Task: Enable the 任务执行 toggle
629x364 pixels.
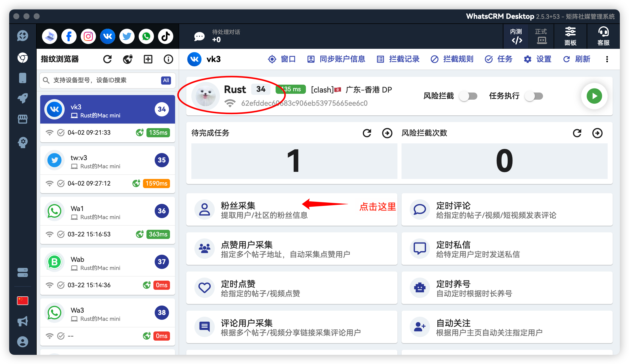Action: 534,96
